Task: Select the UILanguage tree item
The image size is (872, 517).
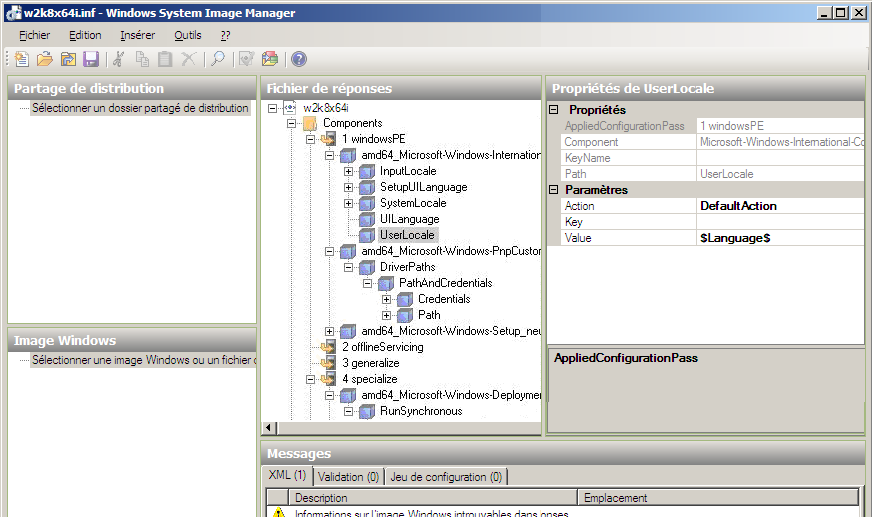Action: [x=408, y=219]
